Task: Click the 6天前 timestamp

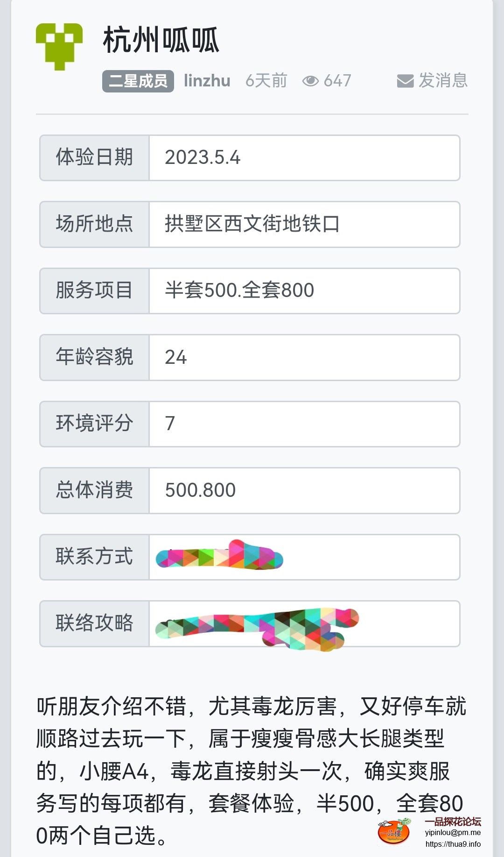Action: point(266,81)
